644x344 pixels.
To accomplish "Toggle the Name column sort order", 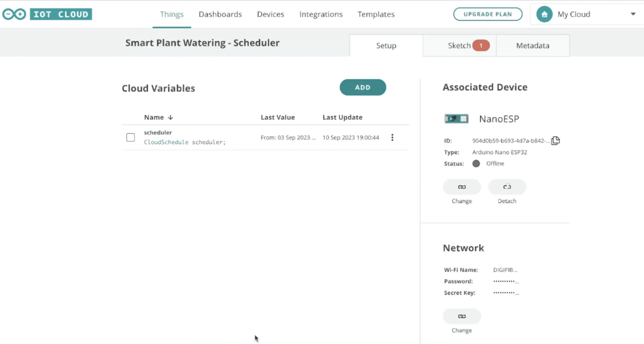I will (170, 117).
